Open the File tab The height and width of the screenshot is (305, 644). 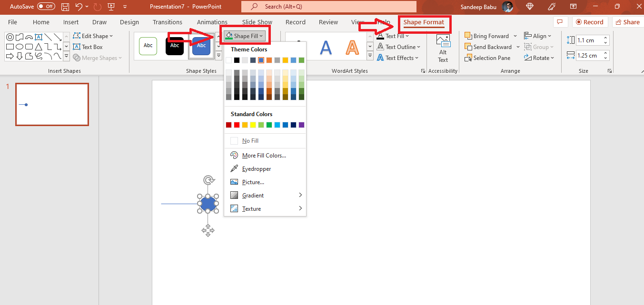pyautogui.click(x=12, y=22)
